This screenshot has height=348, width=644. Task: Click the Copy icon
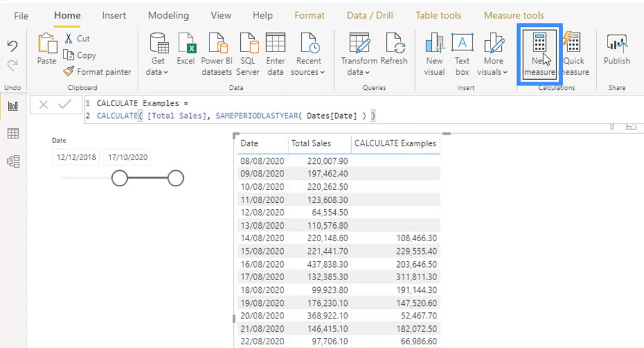(68, 55)
